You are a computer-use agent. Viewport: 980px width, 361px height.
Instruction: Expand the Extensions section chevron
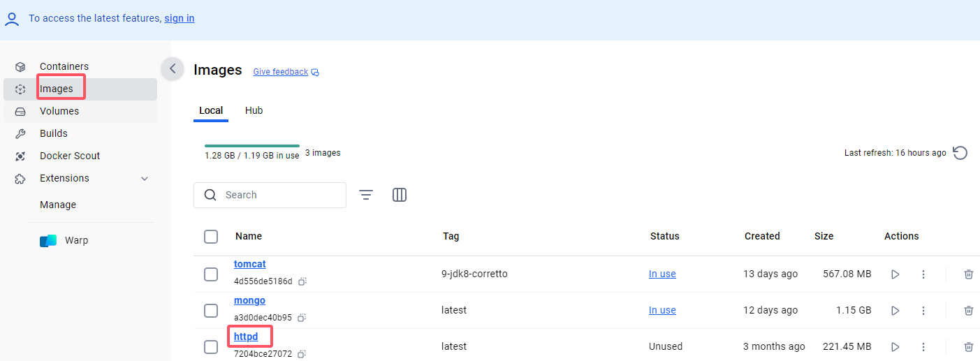tap(145, 179)
